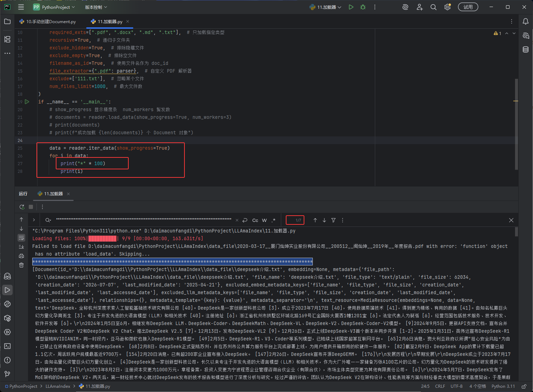Open more run actions menu in title bar
The height and width of the screenshot is (392, 533).
pos(375,7)
